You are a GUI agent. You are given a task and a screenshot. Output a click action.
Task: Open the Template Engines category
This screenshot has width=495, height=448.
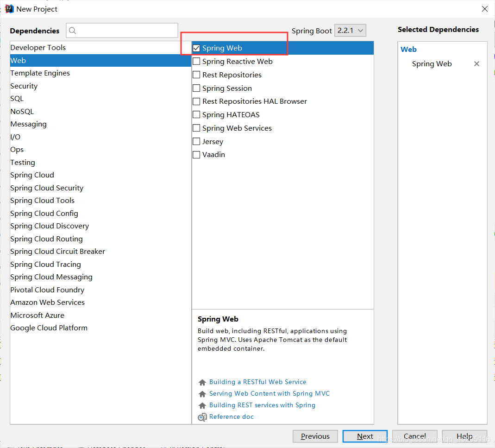(100, 73)
